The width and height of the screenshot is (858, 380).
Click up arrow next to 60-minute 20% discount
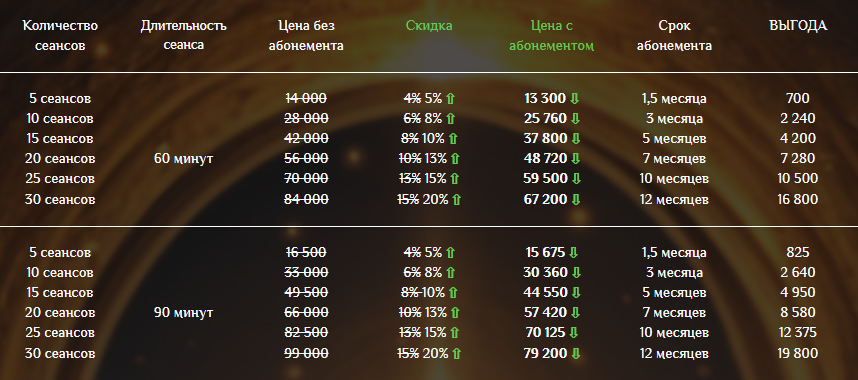point(456,200)
